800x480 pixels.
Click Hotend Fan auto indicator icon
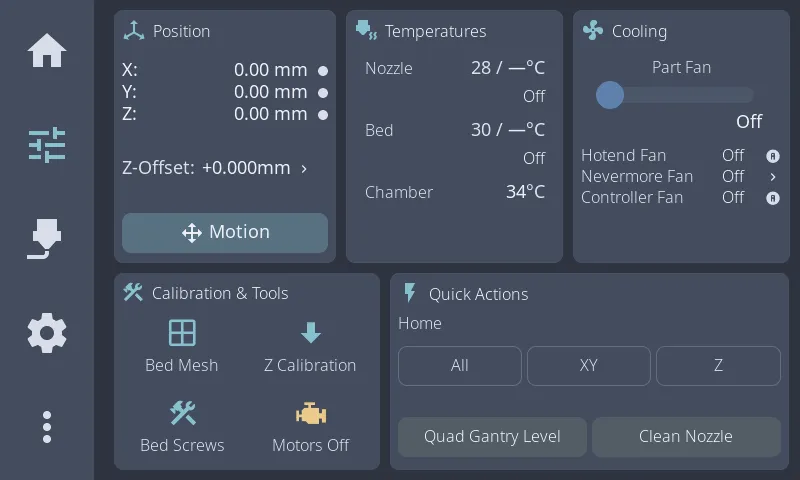click(773, 156)
